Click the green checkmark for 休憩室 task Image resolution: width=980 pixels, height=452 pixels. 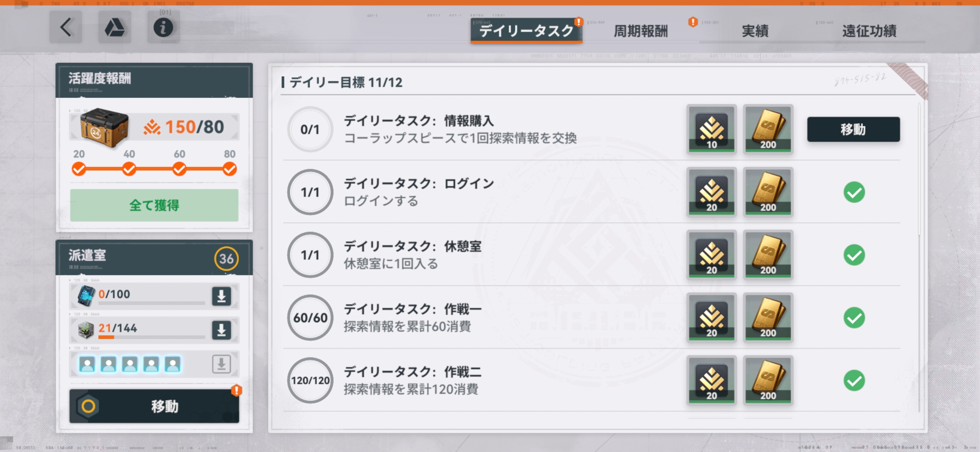(x=854, y=255)
